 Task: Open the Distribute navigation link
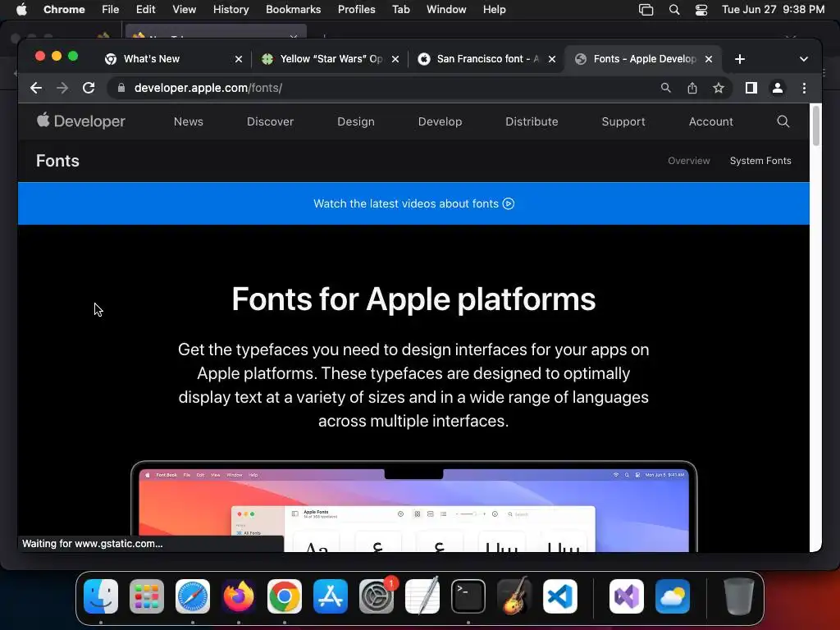(532, 121)
